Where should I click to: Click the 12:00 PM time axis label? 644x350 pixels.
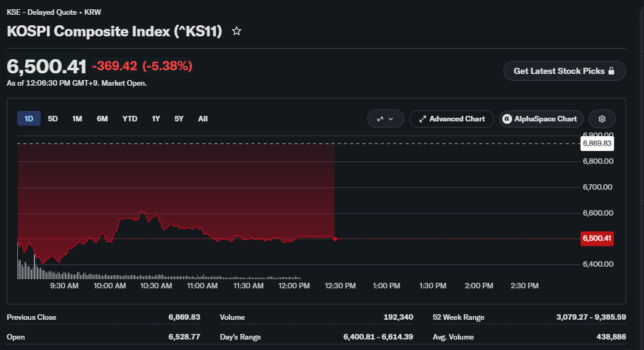click(x=294, y=285)
